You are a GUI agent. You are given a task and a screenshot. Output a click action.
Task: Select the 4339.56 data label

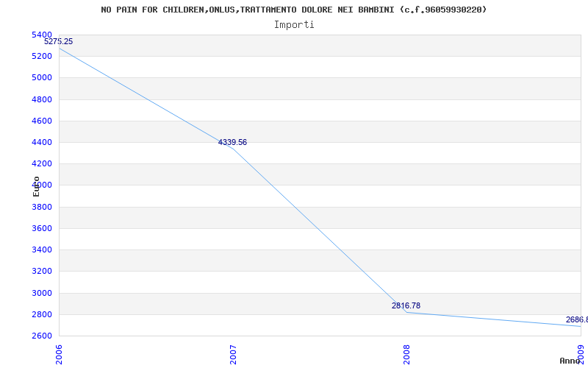click(232, 142)
